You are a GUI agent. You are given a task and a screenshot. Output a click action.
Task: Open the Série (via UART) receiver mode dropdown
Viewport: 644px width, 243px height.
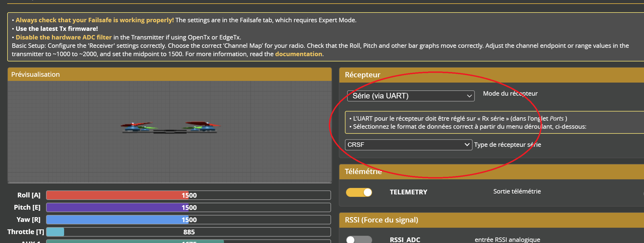point(411,96)
